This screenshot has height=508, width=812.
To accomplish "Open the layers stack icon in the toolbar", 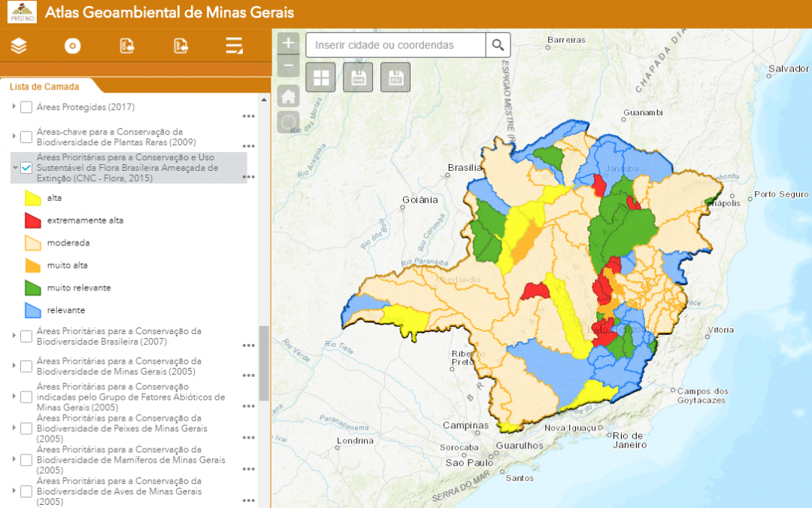I will click(x=19, y=46).
